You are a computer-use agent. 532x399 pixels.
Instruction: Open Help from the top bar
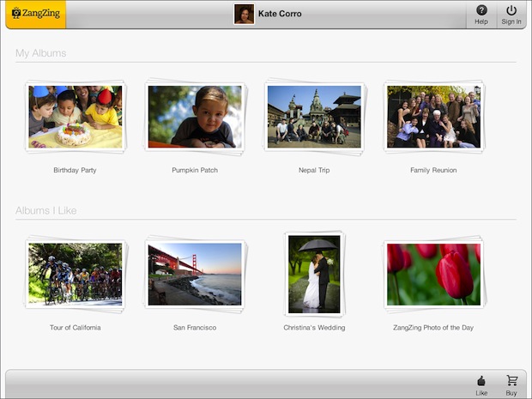[481, 14]
